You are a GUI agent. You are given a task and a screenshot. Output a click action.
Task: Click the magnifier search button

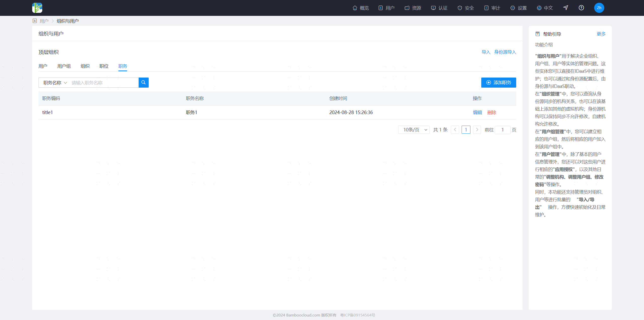click(x=143, y=83)
